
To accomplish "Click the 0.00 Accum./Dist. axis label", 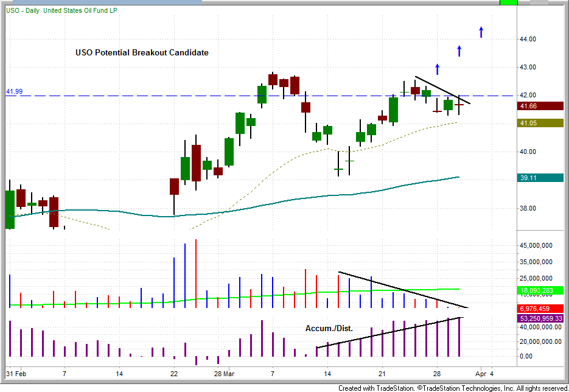I will coord(526,357).
